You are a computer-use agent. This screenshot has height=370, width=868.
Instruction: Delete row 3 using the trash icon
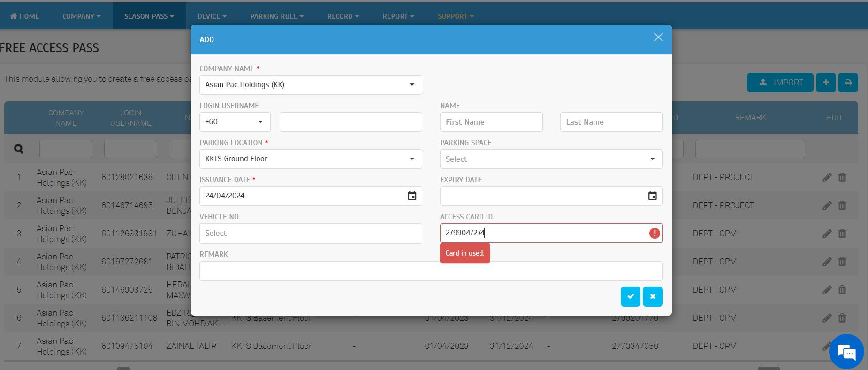click(x=842, y=234)
